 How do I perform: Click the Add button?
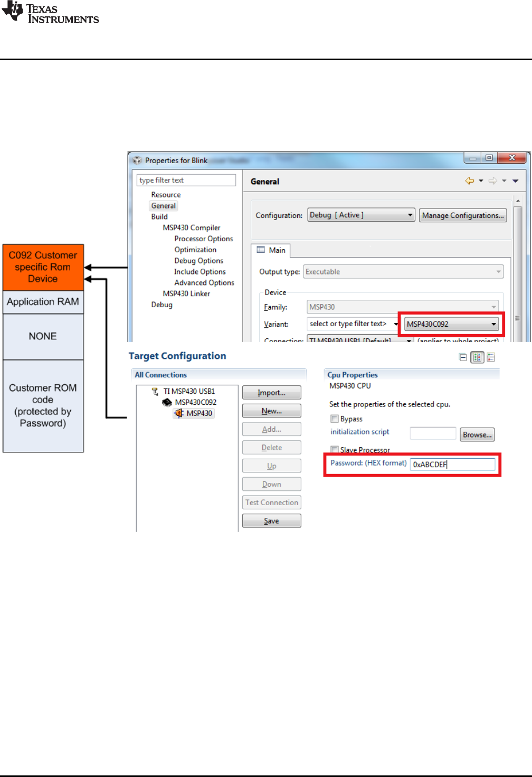[x=272, y=429]
